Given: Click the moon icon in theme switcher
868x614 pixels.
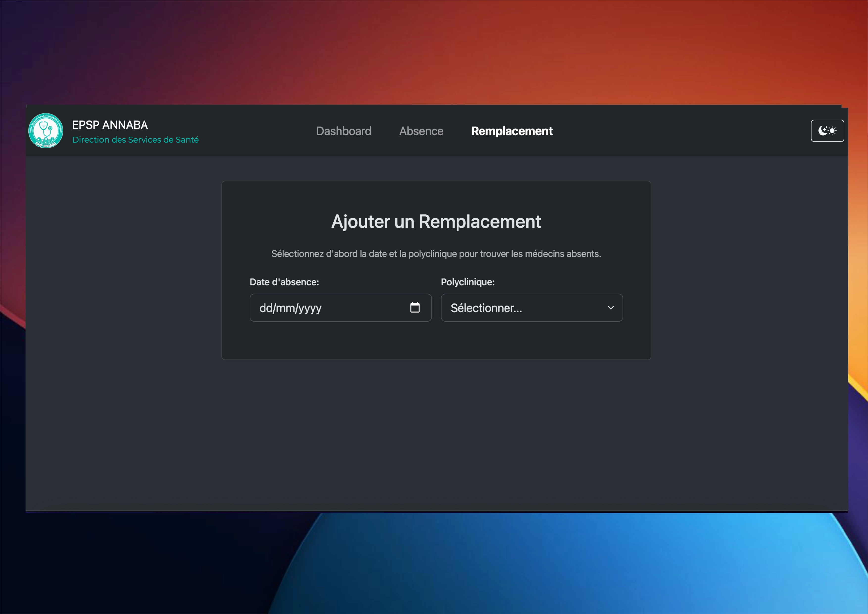Looking at the screenshot, I should click(822, 131).
